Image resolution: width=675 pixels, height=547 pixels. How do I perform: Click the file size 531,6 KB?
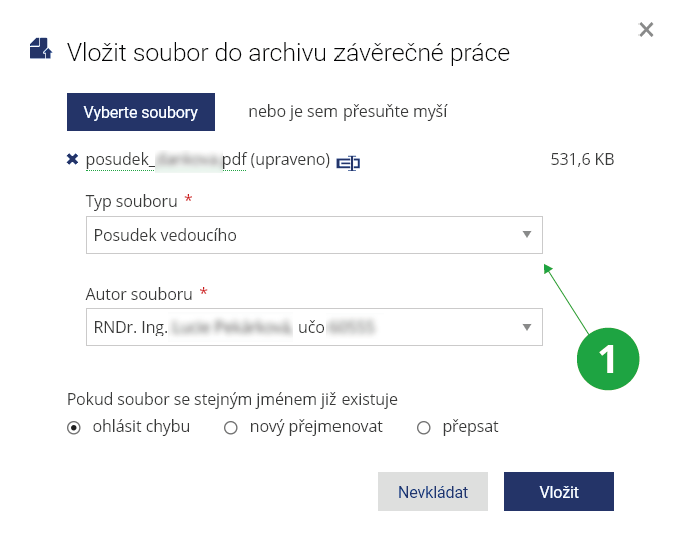pos(582,159)
